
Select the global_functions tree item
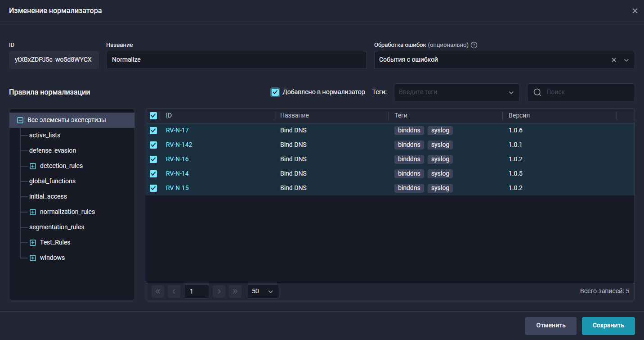pyautogui.click(x=52, y=181)
